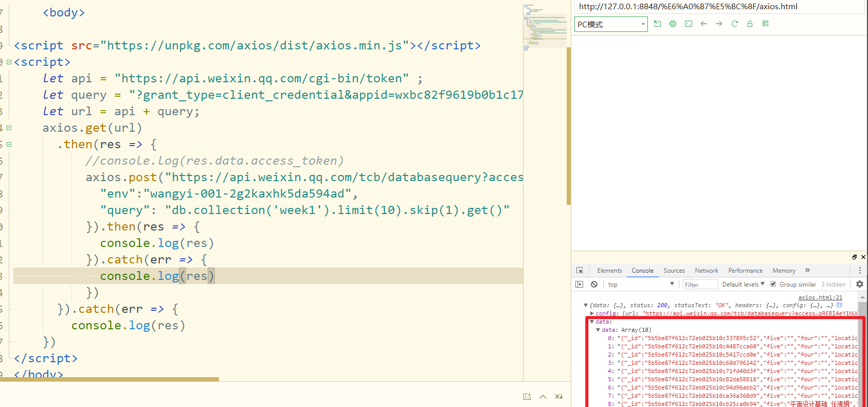868x407 pixels.
Task: Show QR code for the preview page
Action: 765,24
